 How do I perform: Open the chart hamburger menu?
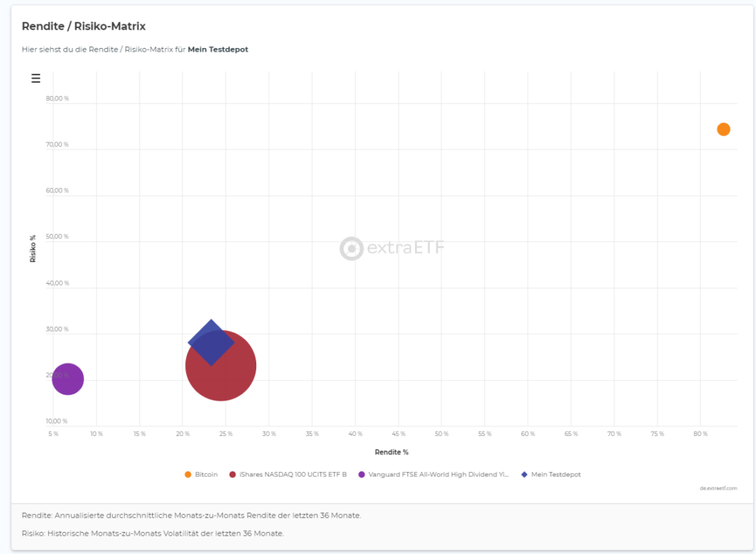coord(35,78)
